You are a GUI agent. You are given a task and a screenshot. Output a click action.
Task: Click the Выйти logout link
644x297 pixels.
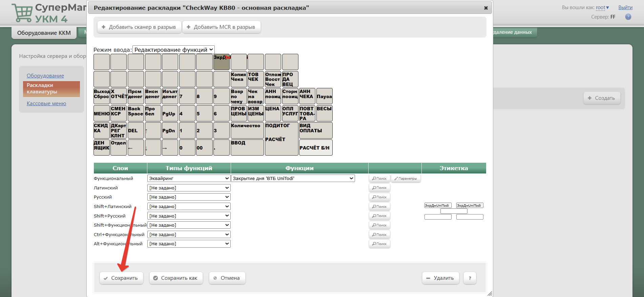(625, 7)
